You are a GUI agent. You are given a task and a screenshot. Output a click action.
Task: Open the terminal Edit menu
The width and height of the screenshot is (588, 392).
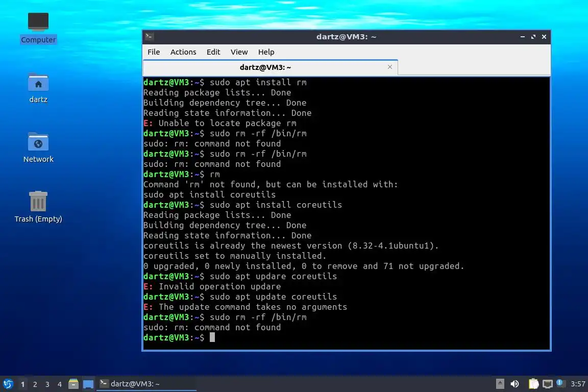[213, 52]
